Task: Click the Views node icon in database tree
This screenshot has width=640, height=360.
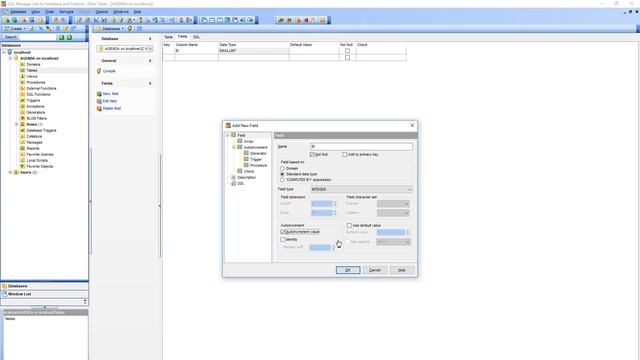Action: click(23, 76)
